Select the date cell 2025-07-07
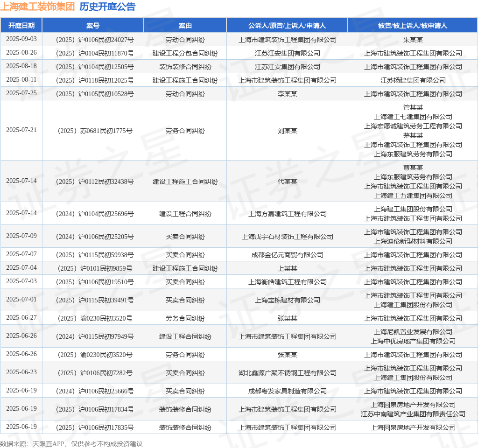478x448 pixels. click(21, 254)
